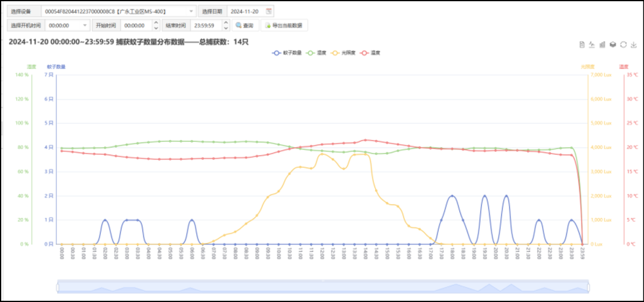This screenshot has width=644, height=302.
Task: Click the right handle of zoom slider
Action: point(589,287)
